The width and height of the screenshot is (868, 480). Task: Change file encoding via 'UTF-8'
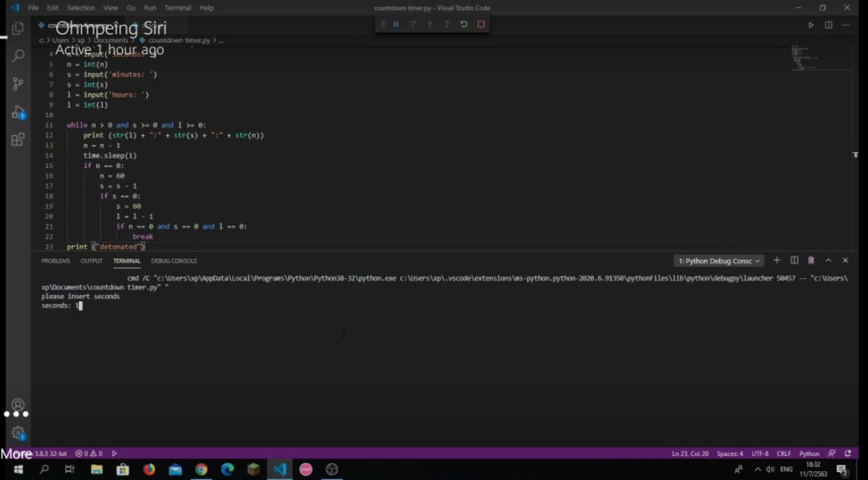760,453
